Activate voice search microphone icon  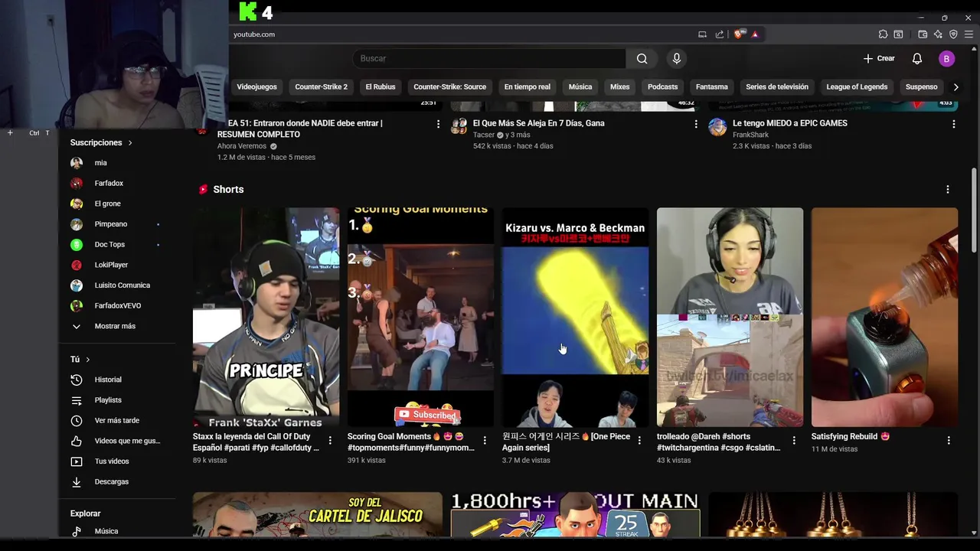click(676, 59)
